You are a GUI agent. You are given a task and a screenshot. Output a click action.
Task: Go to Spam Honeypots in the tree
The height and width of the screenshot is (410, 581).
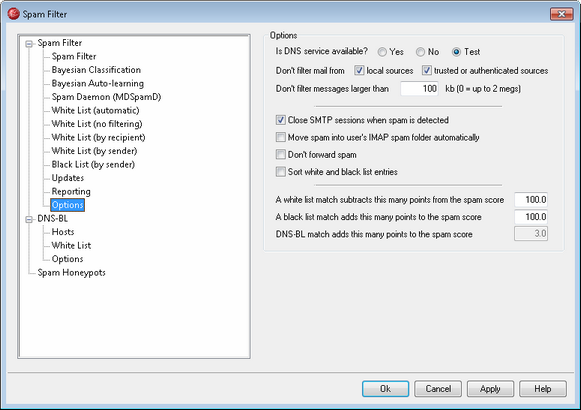(x=72, y=273)
